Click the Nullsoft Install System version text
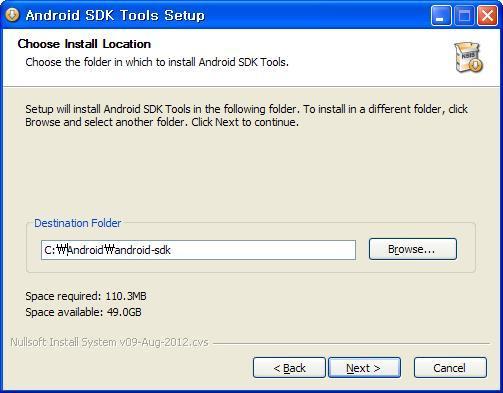 (x=109, y=342)
